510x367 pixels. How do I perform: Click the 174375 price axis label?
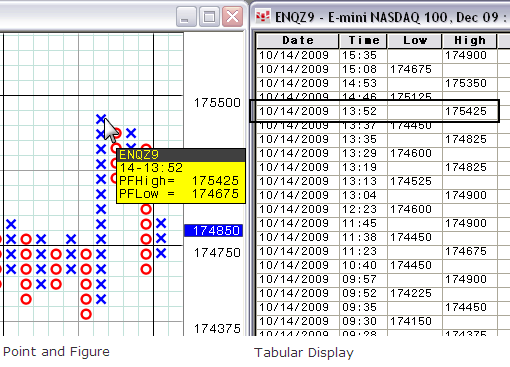coord(217,329)
